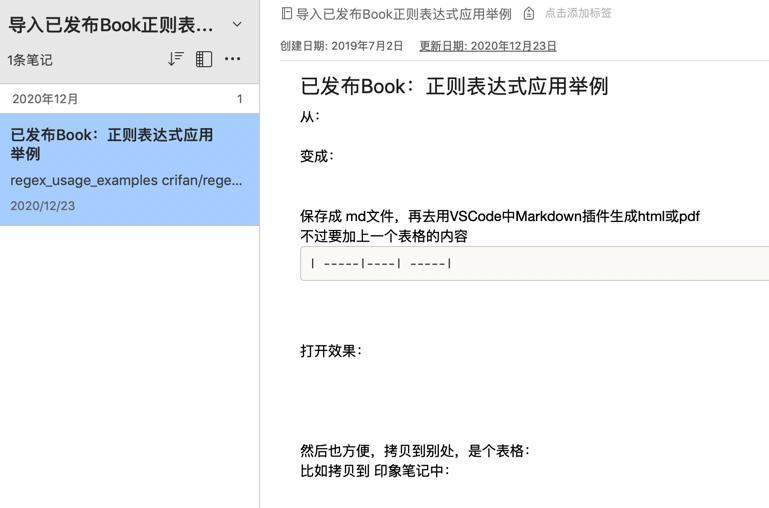Click the 2020年12月 group header
The image size is (769, 508).
[129, 99]
